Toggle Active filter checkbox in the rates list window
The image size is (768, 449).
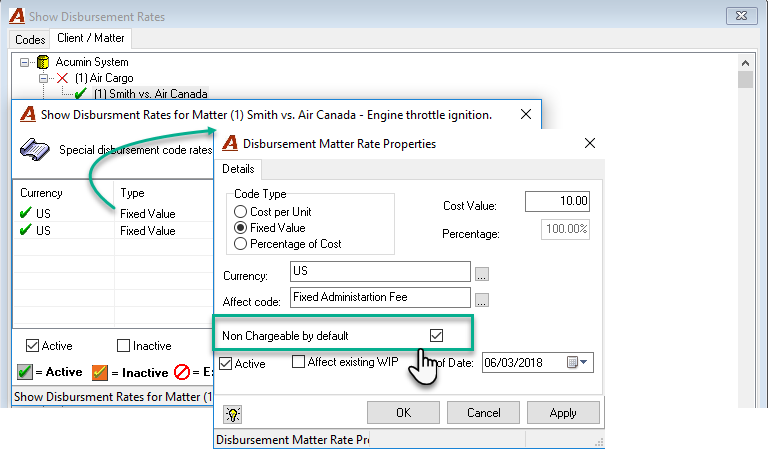[32, 346]
